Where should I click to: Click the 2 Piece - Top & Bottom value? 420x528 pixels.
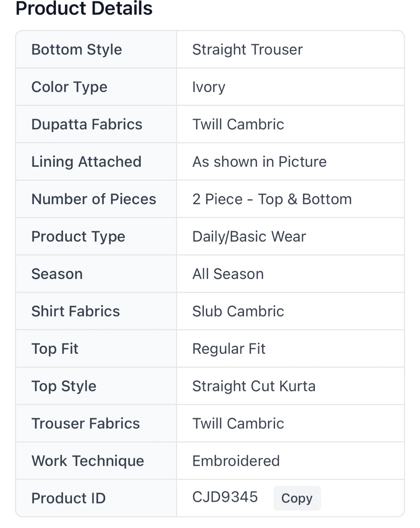pos(272,199)
